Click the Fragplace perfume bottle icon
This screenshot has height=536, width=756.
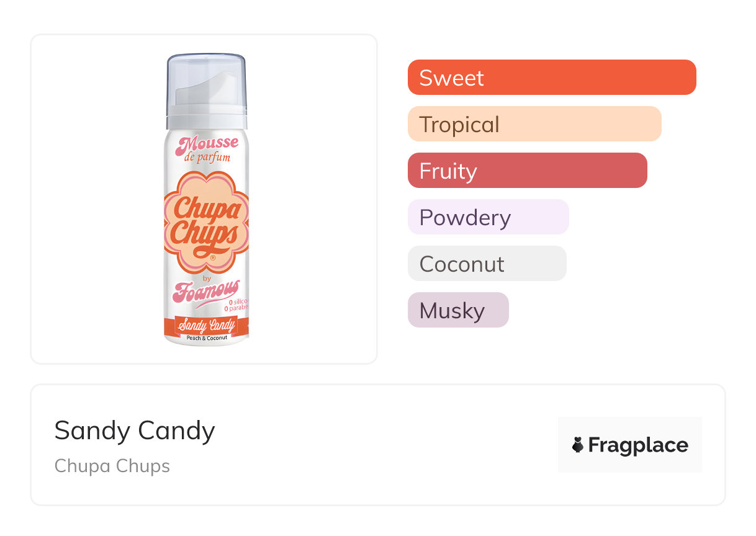[578, 445]
